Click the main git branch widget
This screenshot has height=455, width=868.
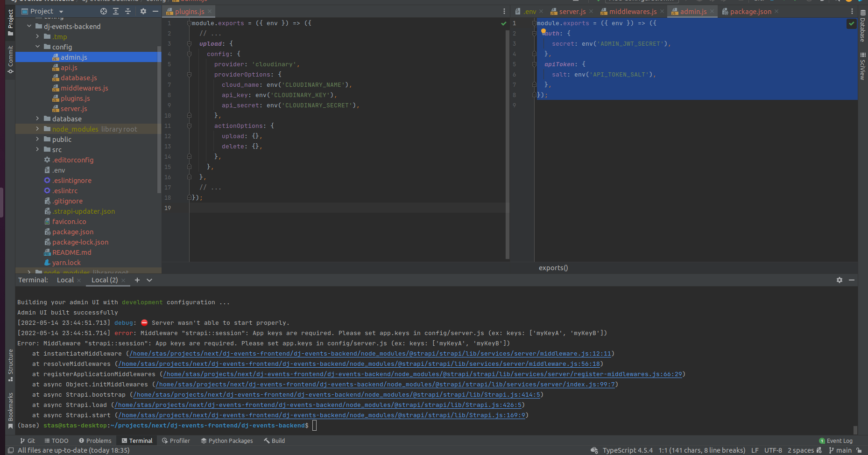[x=840, y=450]
